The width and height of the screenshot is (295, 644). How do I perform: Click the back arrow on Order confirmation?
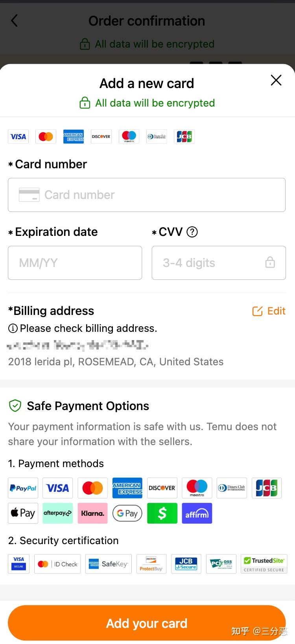pos(15,21)
